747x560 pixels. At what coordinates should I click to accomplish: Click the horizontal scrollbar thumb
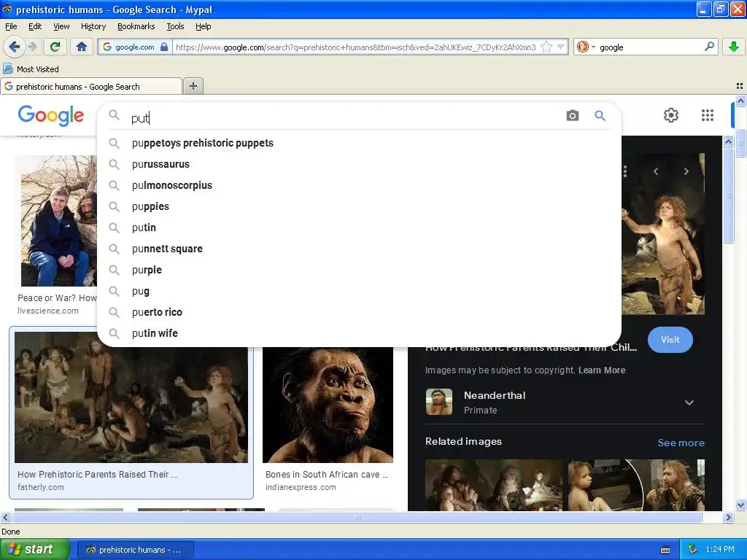coord(357,517)
